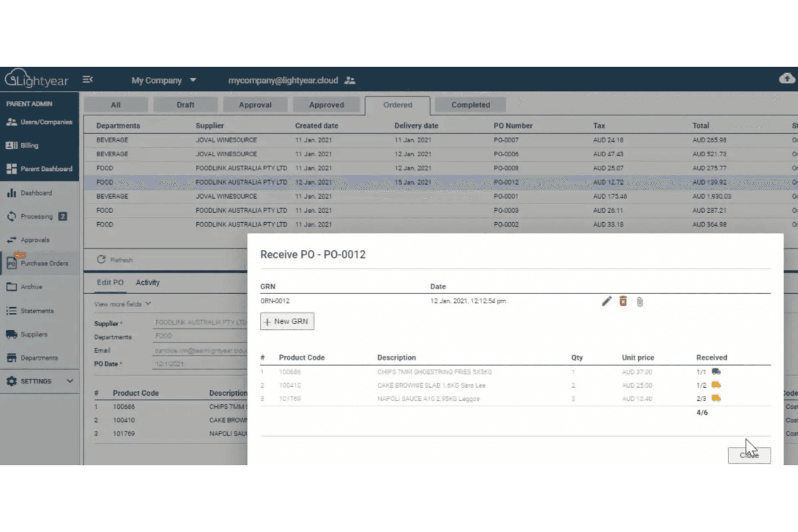
Task: Click the truck icon for product 100686
Action: pyautogui.click(x=716, y=371)
